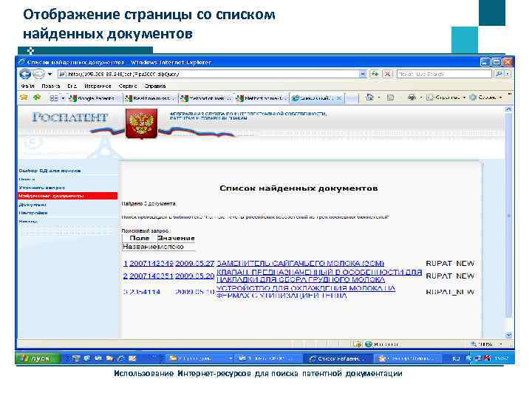Screen dimensions: 532x399
Task: Click the Live Search magnifier button
Action: coord(499,74)
